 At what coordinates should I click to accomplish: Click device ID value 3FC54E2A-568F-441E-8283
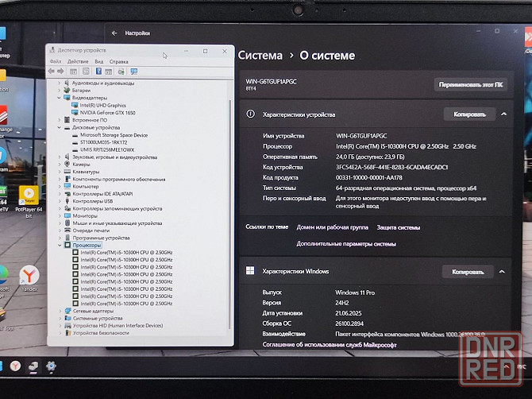392,167
